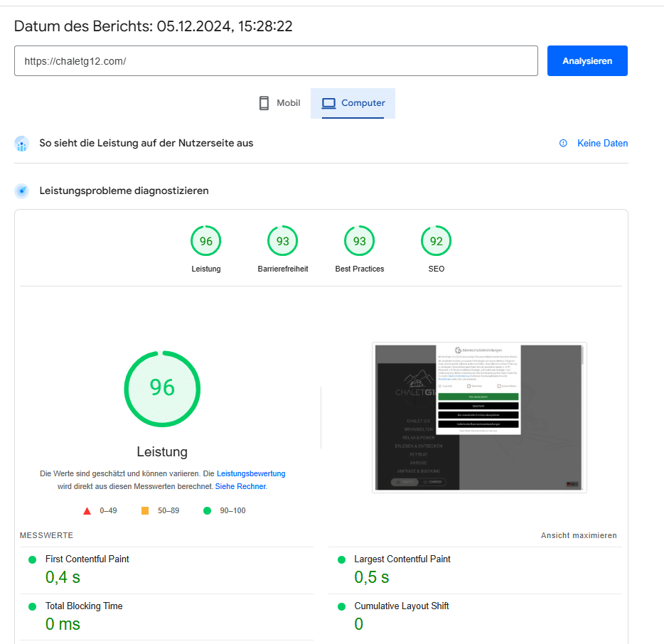
Task: Click the MESSWERTE heading
Action: [46, 535]
